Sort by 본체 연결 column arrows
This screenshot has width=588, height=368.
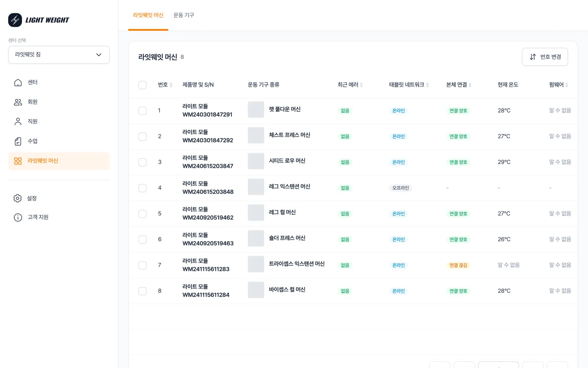point(470,85)
